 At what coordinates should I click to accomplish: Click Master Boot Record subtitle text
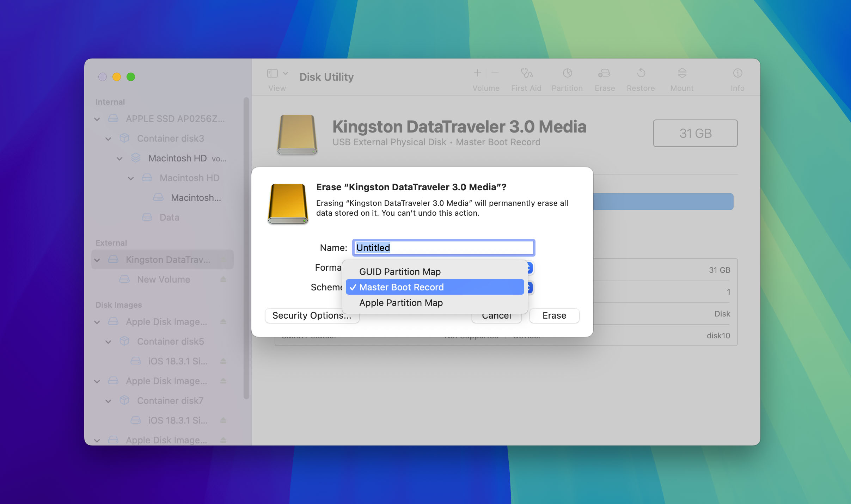[498, 142]
